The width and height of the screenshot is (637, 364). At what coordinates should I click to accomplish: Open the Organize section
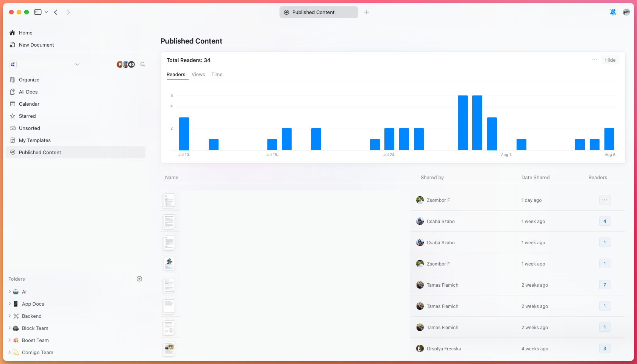(x=29, y=80)
